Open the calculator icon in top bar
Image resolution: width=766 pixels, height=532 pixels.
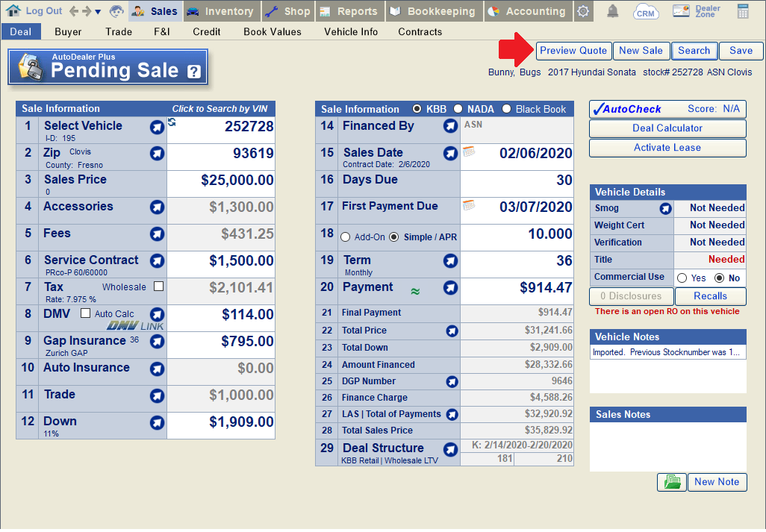click(743, 11)
